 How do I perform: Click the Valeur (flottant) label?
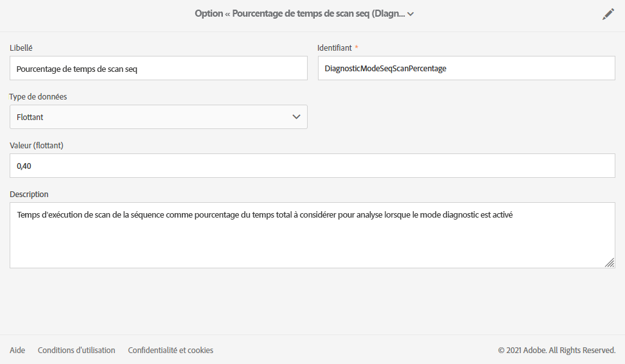(36, 146)
